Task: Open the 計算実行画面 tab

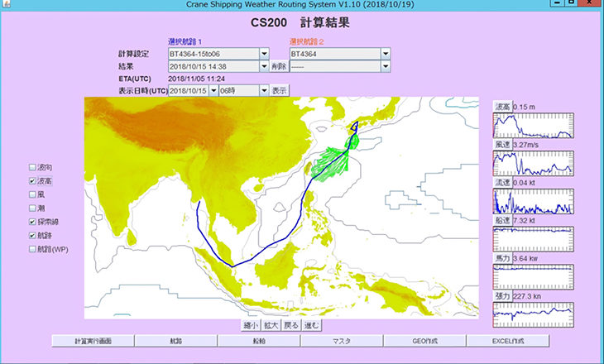Action: pos(93,341)
